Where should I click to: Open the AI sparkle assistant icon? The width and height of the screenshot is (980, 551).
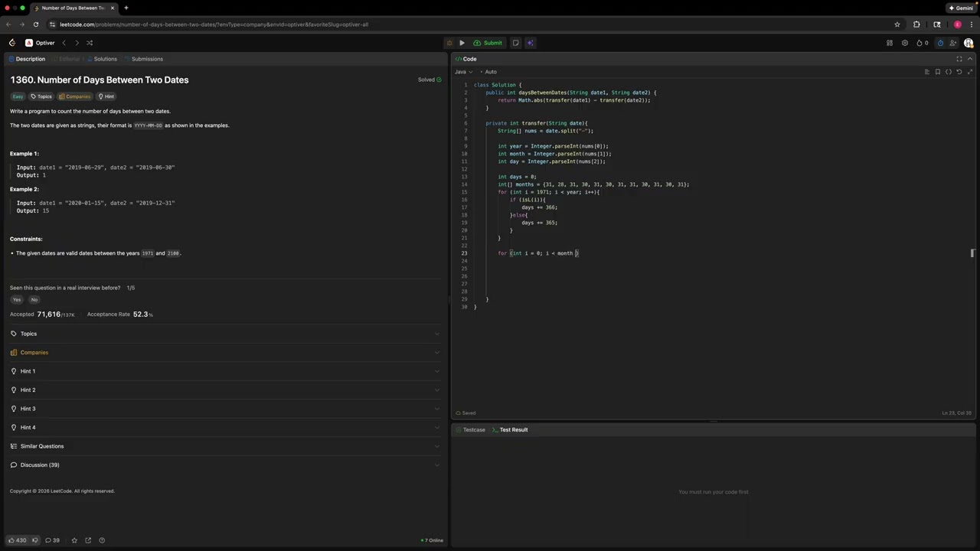tap(529, 43)
